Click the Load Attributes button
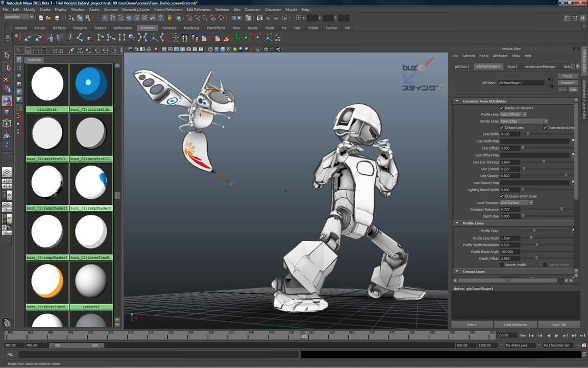The height and width of the screenshot is (368, 588). (516, 324)
